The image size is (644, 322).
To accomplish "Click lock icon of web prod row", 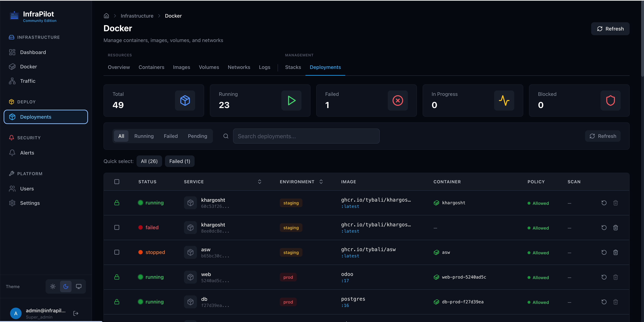I will 117,277.
